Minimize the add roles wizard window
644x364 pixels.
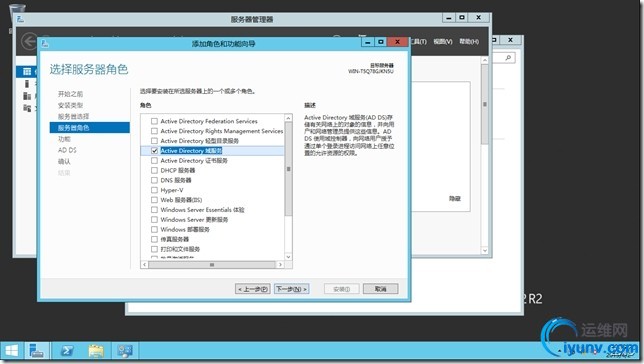tap(368, 42)
